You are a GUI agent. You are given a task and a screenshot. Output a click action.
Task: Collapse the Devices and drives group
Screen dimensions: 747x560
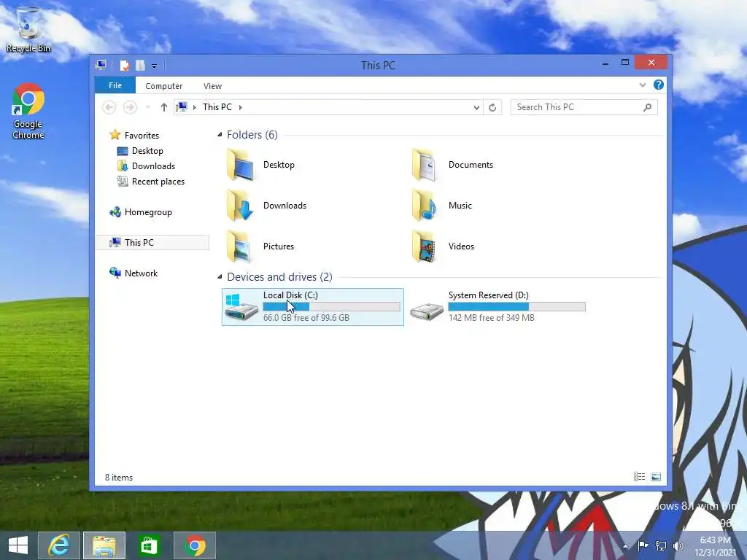point(220,276)
